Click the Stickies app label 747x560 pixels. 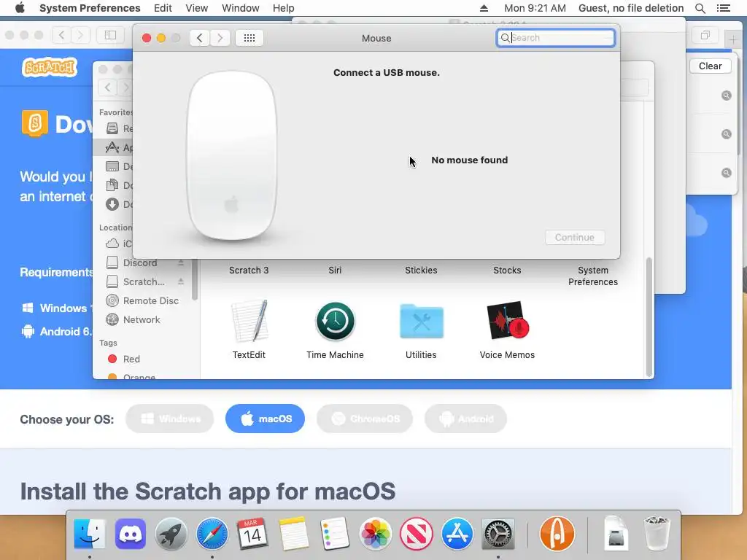point(421,270)
